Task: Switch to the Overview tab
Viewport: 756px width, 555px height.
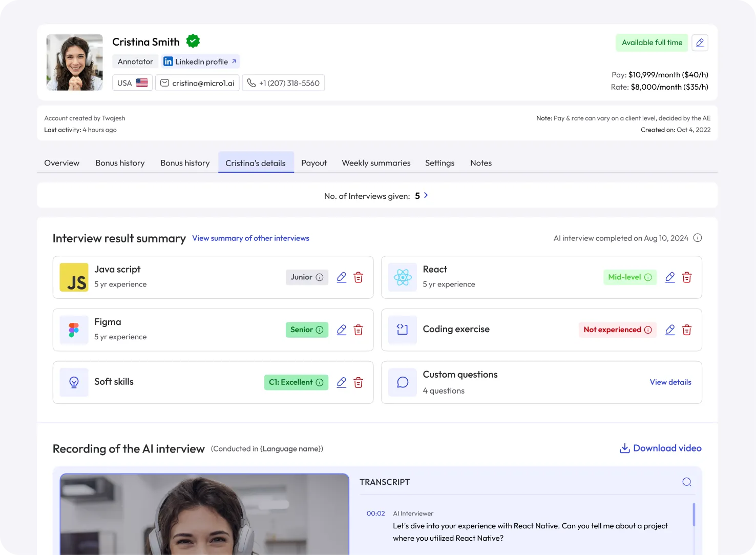Action: click(x=62, y=163)
